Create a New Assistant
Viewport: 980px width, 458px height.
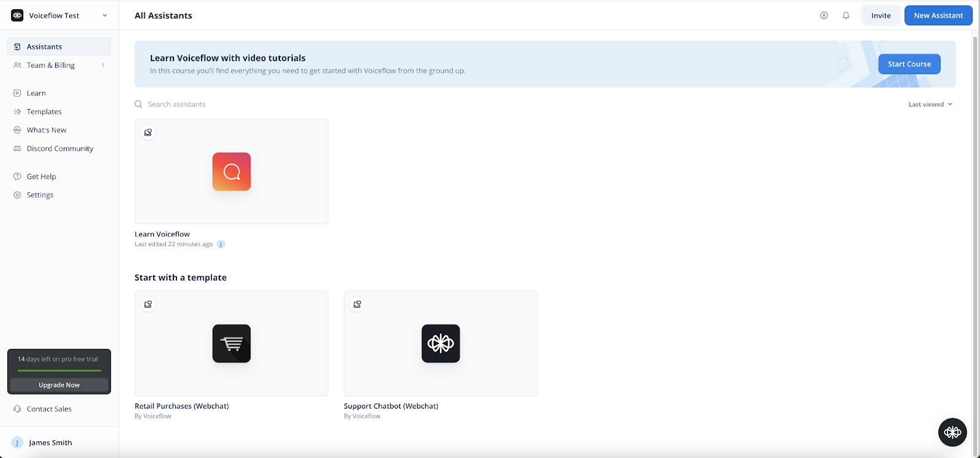(938, 15)
